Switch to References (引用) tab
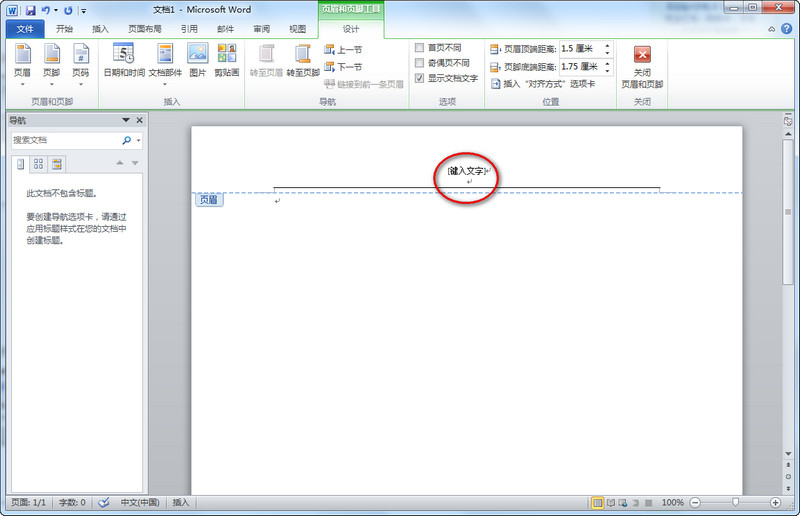Screen dimensions: 800x516 (x=189, y=29)
